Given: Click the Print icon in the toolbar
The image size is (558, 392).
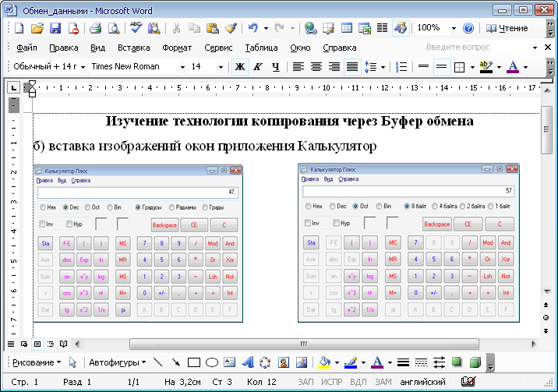Looking at the screenshot, I should coord(95,28).
